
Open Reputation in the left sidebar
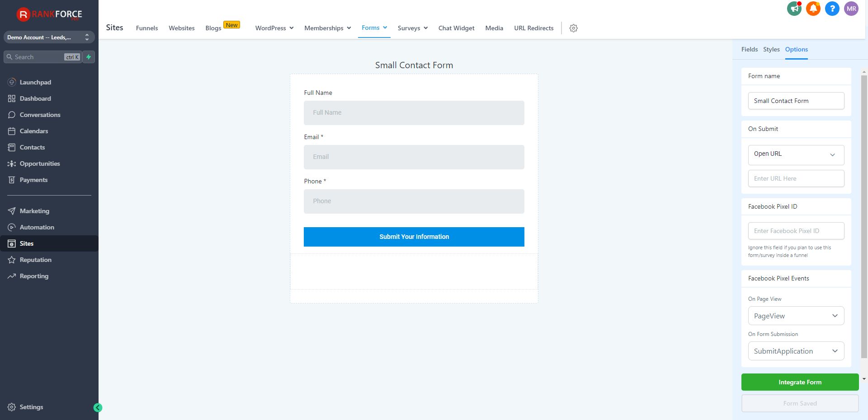35,260
